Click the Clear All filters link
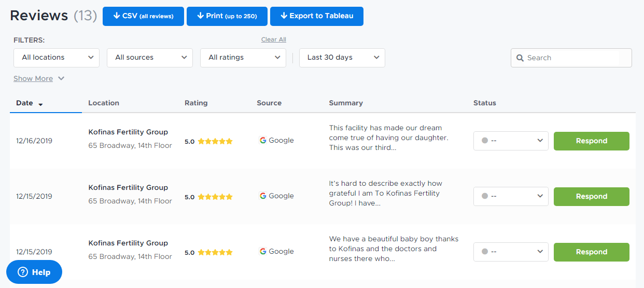This screenshot has width=644, height=288. point(273,39)
